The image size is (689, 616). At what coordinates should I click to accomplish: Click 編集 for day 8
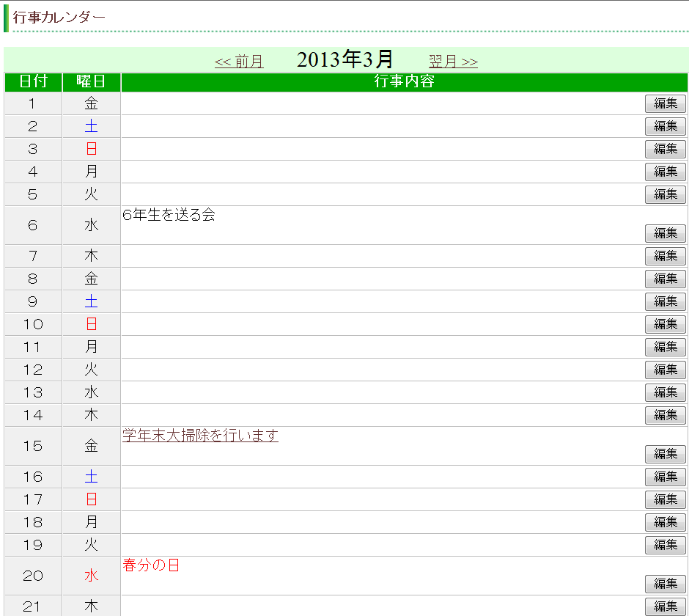(666, 279)
